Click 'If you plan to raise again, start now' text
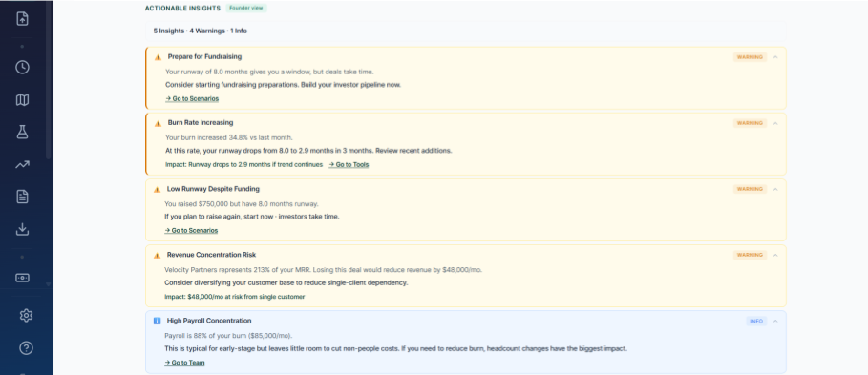The width and height of the screenshot is (868, 375). tap(252, 217)
